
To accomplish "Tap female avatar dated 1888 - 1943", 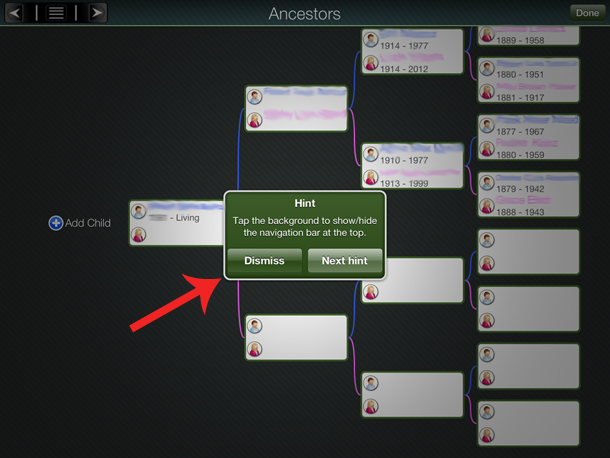I will [487, 205].
